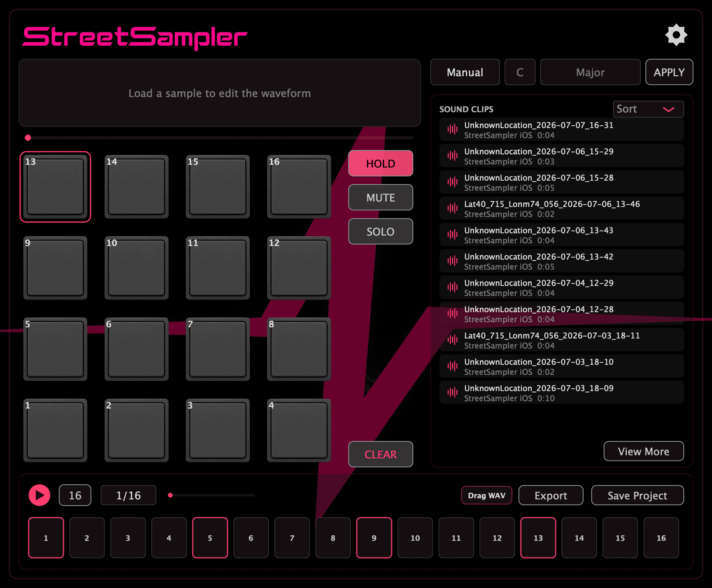Screen dimensions: 712x588
Task: Enable sequencer step 7
Action: [x=292, y=538]
